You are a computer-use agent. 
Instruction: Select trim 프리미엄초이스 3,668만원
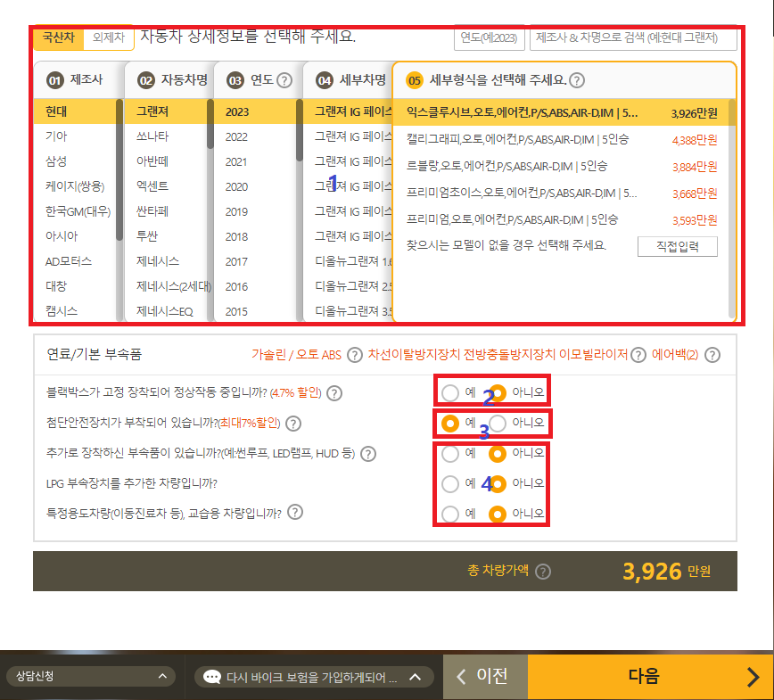pos(562,194)
